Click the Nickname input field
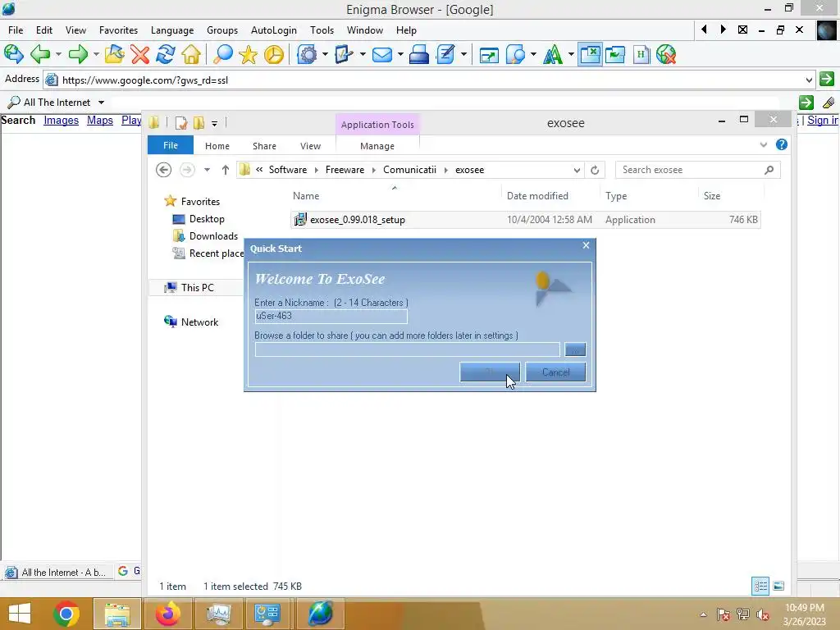Image resolution: width=840 pixels, height=630 pixels. (331, 316)
